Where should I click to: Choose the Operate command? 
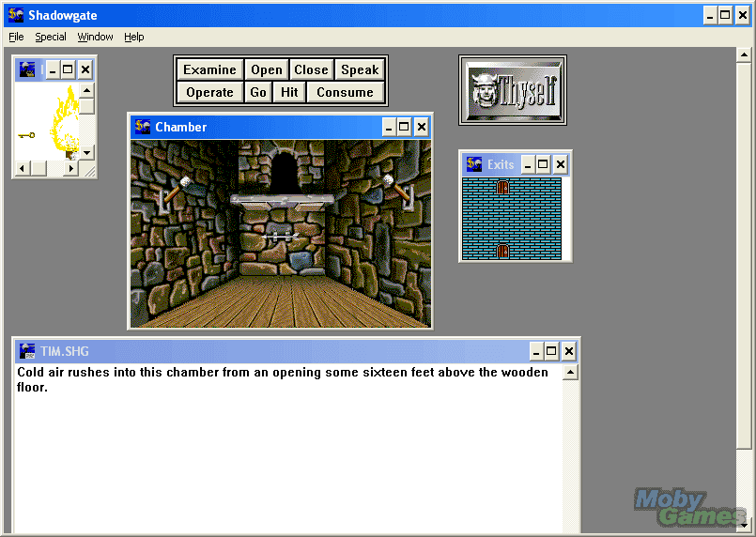[x=209, y=92]
